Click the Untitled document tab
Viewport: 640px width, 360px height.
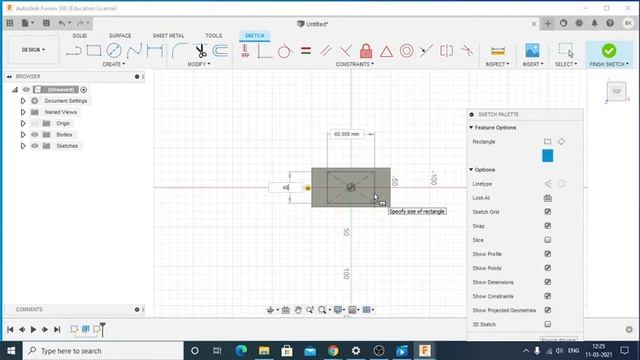(313, 24)
